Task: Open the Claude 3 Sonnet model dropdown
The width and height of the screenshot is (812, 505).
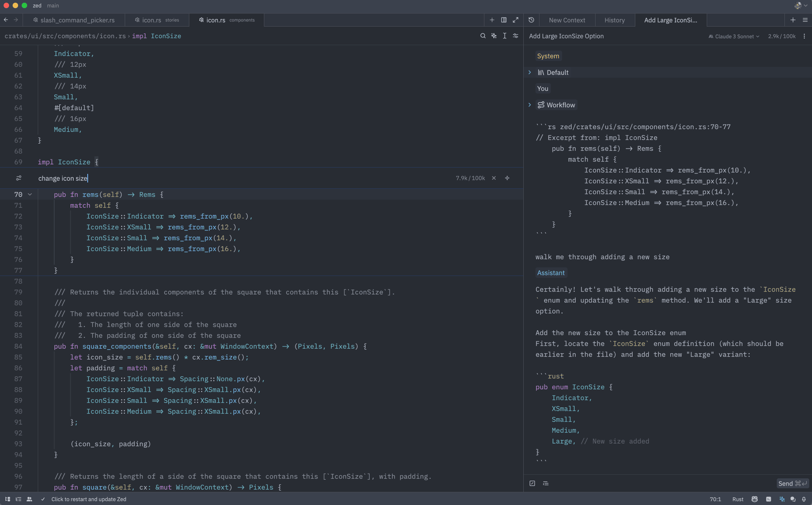Action: 734,36
